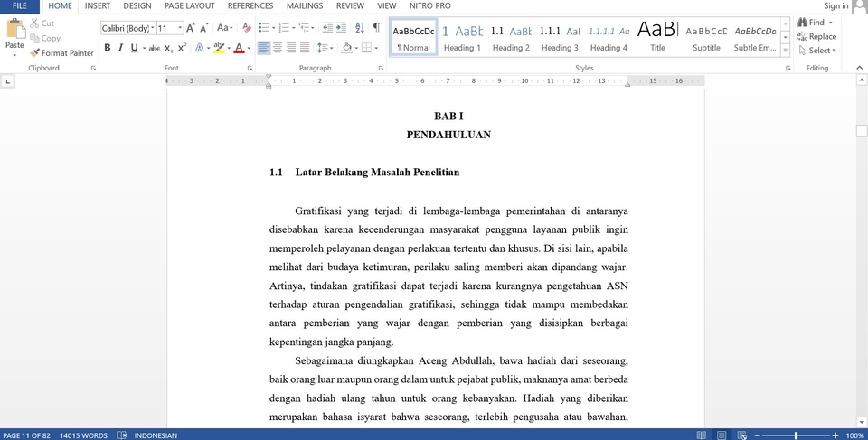Viewport: 868px width, 440px height.
Task: Decrease paragraph indent
Action: [x=327, y=28]
